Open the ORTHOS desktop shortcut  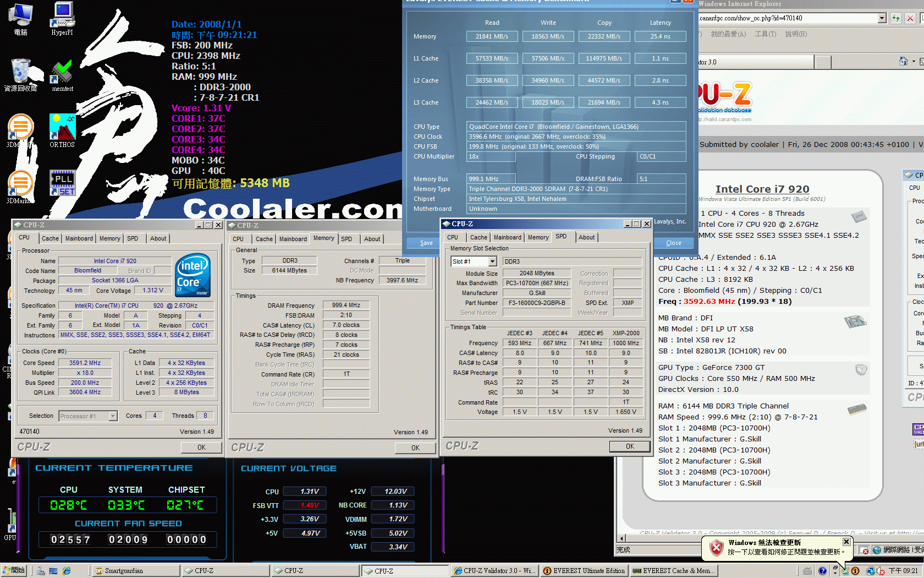[x=62, y=130]
